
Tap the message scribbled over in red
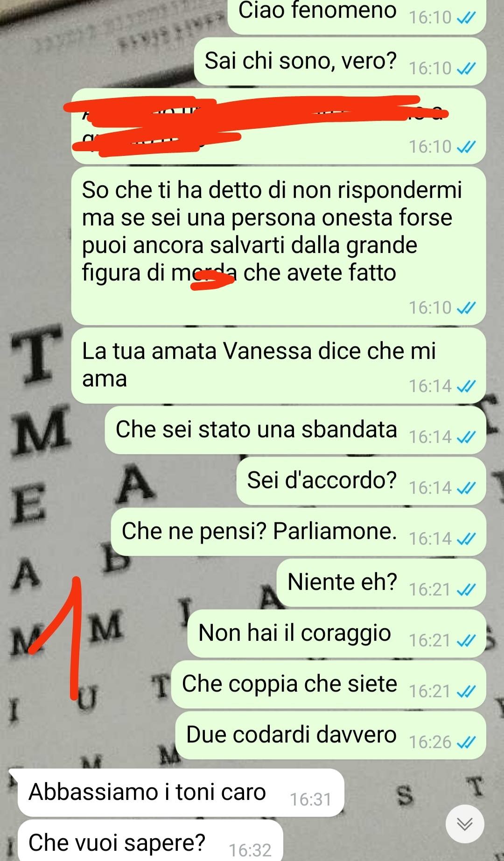coord(279,126)
